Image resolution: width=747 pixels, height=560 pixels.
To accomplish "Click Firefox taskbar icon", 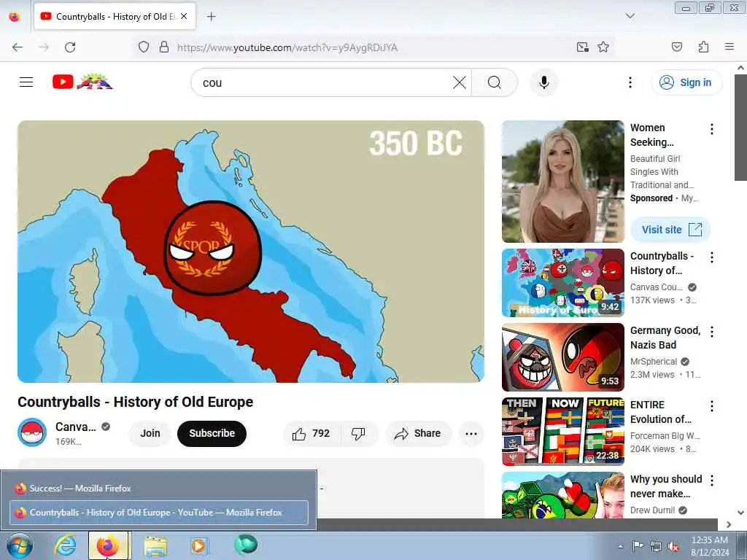I will click(108, 545).
